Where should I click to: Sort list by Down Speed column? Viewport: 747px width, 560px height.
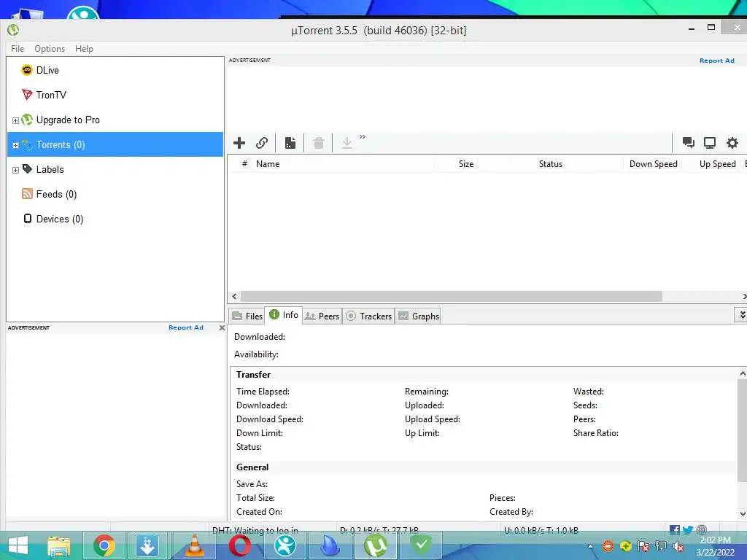coord(653,164)
